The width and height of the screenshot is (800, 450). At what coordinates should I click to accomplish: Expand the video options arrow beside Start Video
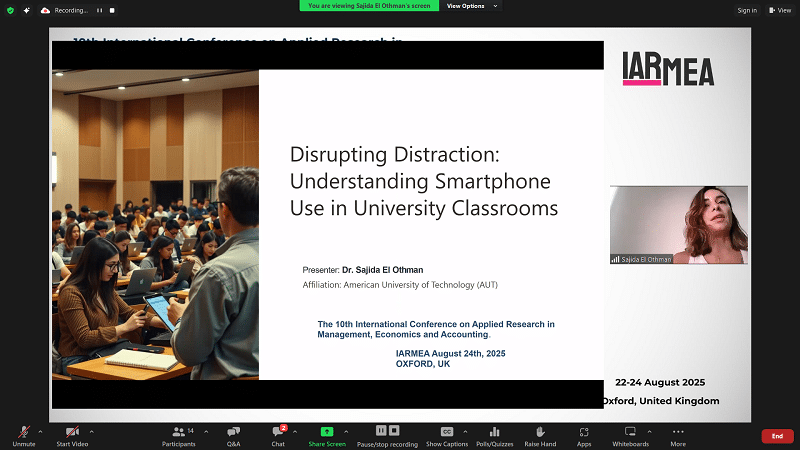pos(95,431)
